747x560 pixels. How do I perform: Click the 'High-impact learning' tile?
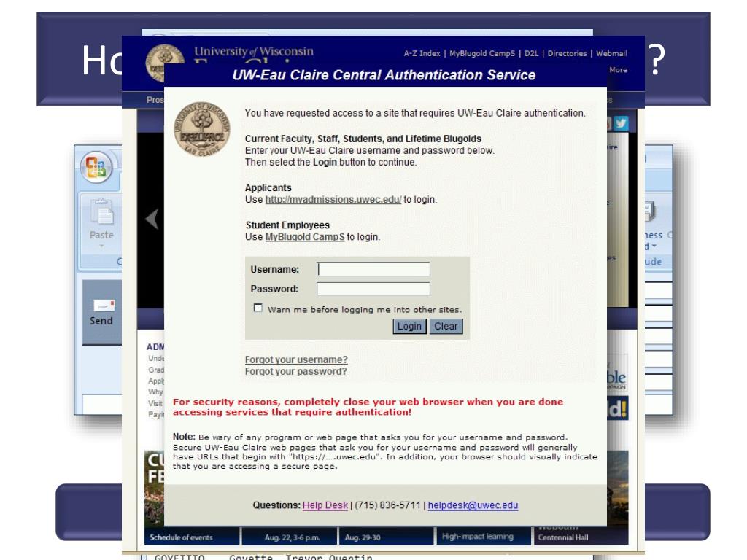pyautogui.click(x=483, y=536)
